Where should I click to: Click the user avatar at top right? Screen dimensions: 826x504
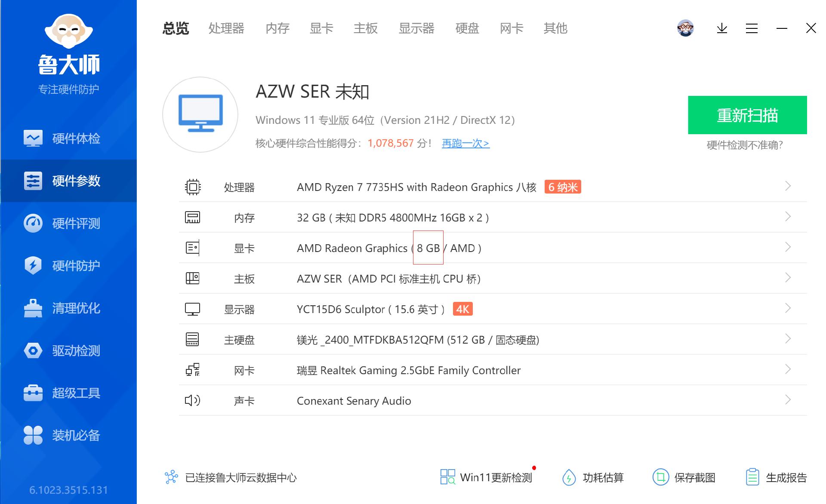[686, 28]
